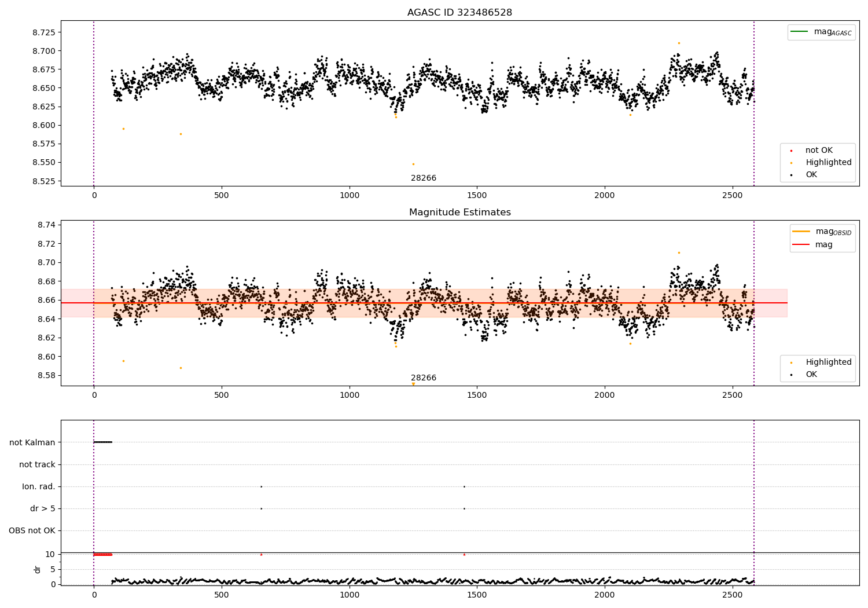Click the Ion. rad. dot near x=650
Screen dimensions: 868x608
point(261,486)
